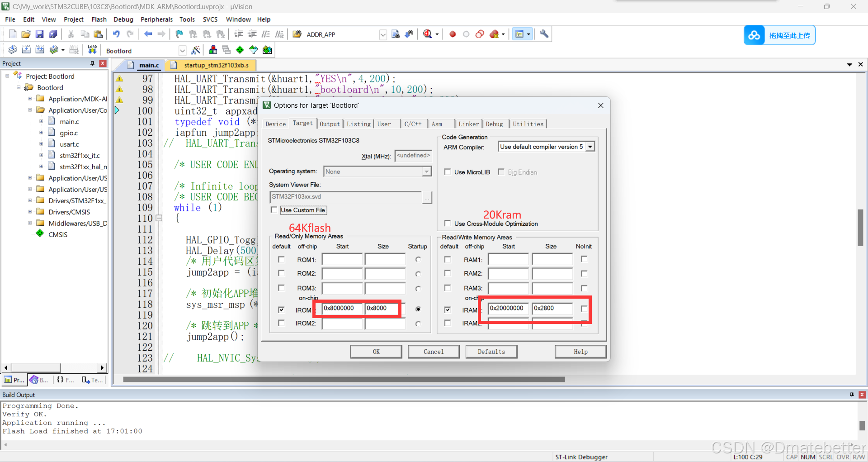Insert a bookmark using the flag icon
The image size is (868, 462).
179,34
